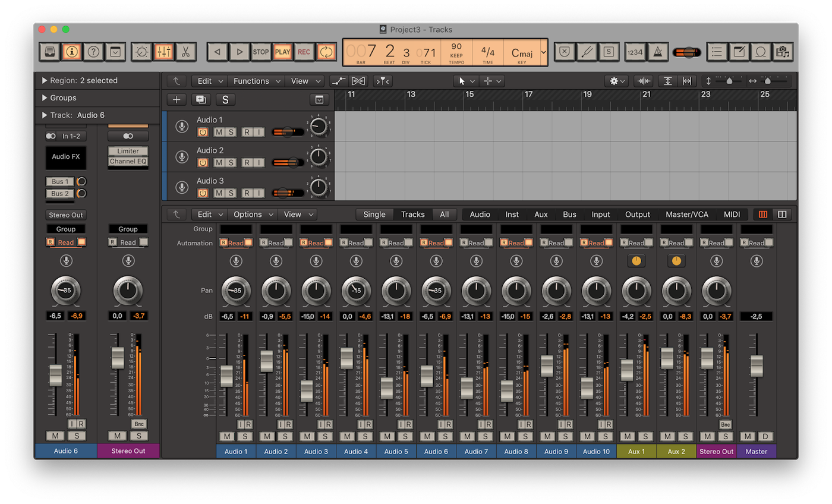Filter the mixer by Master/VCA
Image resolution: width=832 pixels, height=504 pixels.
[687, 215]
